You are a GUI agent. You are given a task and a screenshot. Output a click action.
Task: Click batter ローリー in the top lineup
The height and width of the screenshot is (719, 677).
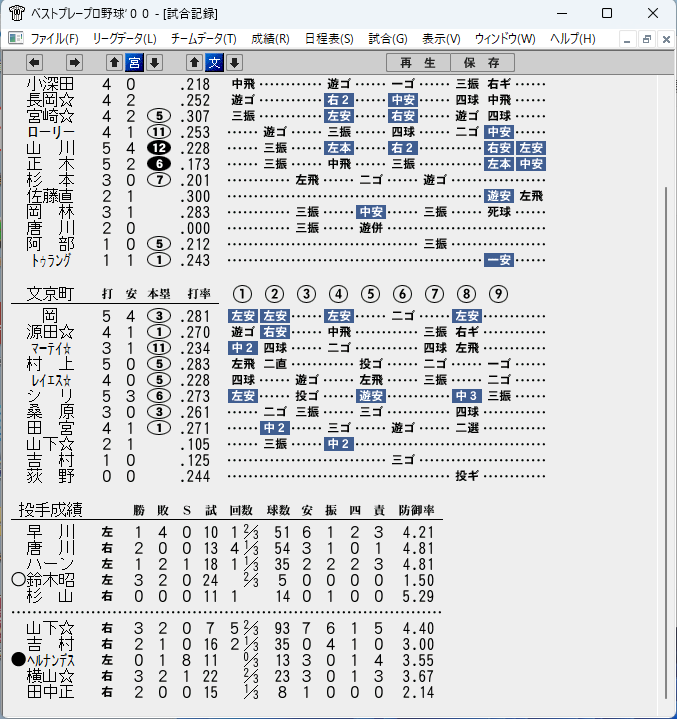pos(51,132)
